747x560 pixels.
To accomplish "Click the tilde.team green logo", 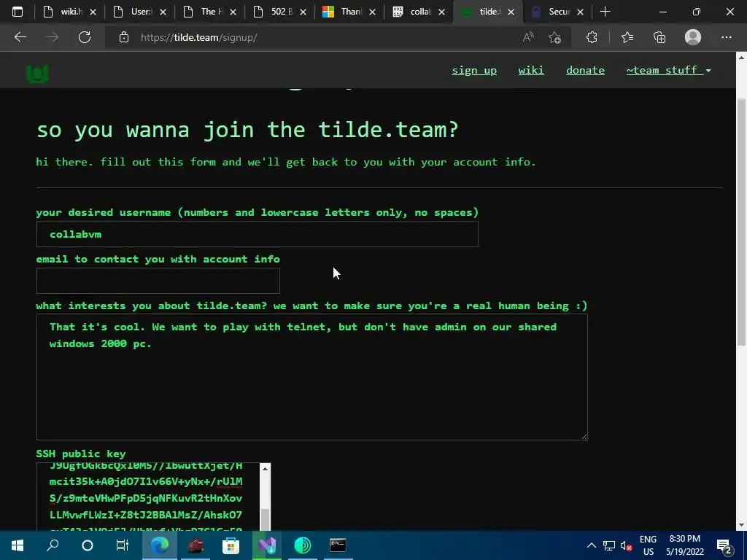I will click(x=37, y=73).
